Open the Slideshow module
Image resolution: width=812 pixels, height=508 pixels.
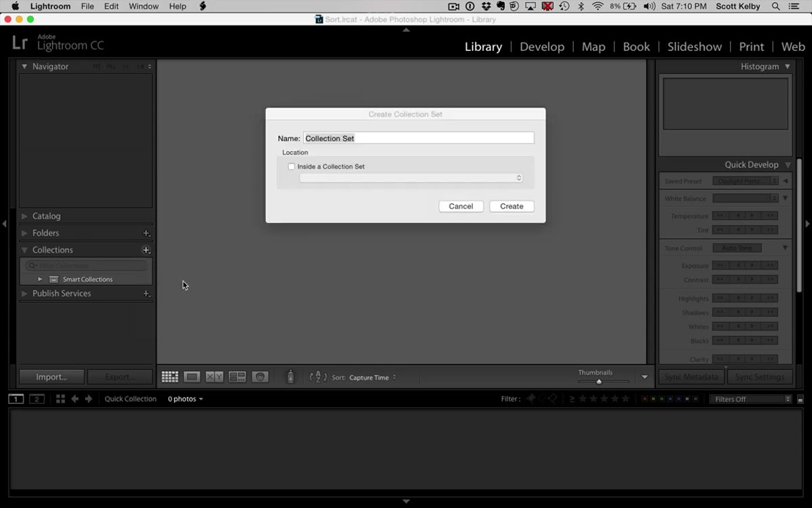[x=694, y=47]
